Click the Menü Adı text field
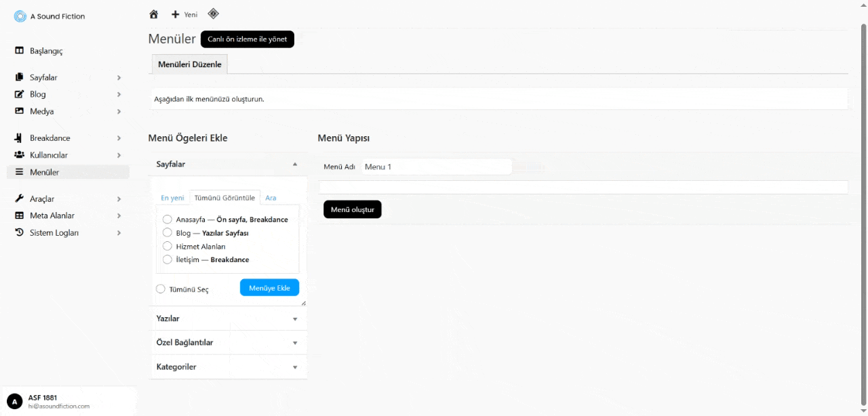Viewport: 868px width, 416px height. coord(436,167)
